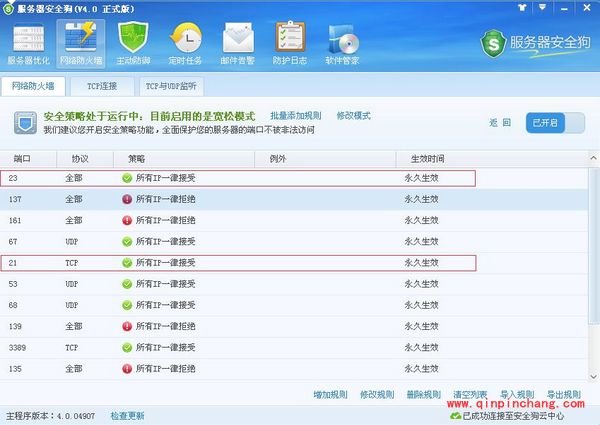Click 导入规则 import rules link
600x425 pixels.
[517, 394]
